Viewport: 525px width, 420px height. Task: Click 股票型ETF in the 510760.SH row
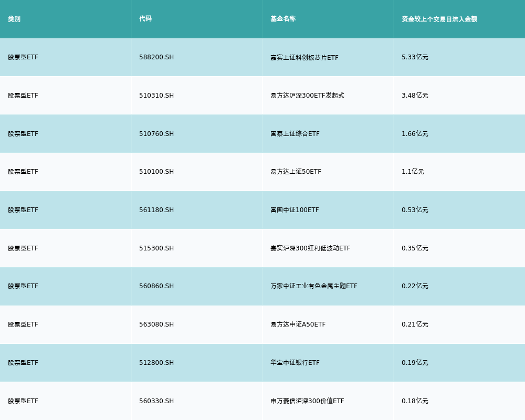click(23, 134)
